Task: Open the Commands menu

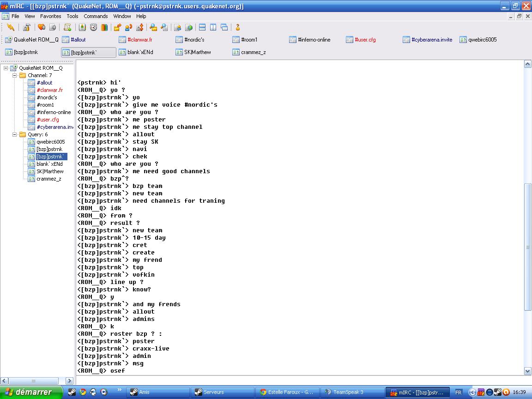Action: 96,16
